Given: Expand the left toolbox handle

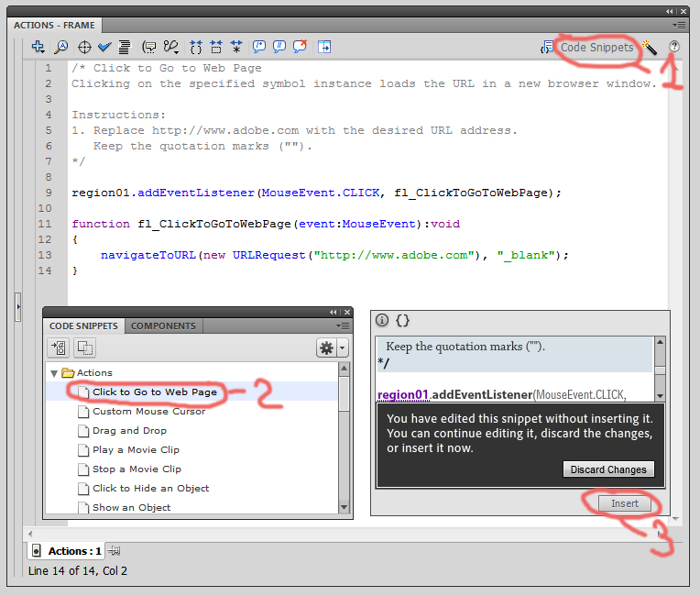Looking at the screenshot, I should pos(17,306).
